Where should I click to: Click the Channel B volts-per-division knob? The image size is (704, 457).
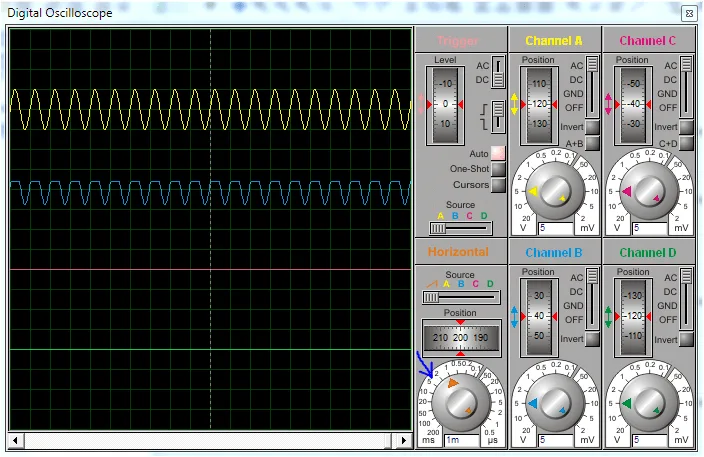pyautogui.click(x=555, y=403)
